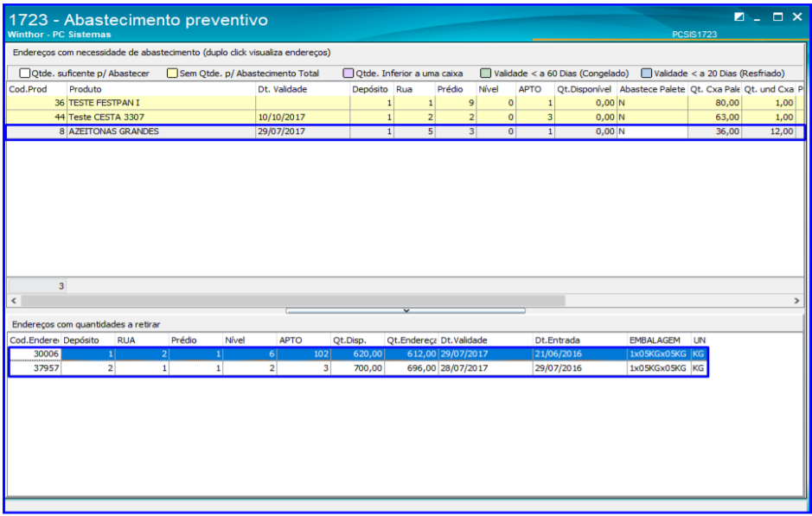Click the EMBALAGEM column header
The width and height of the screenshot is (812, 516).
659,340
